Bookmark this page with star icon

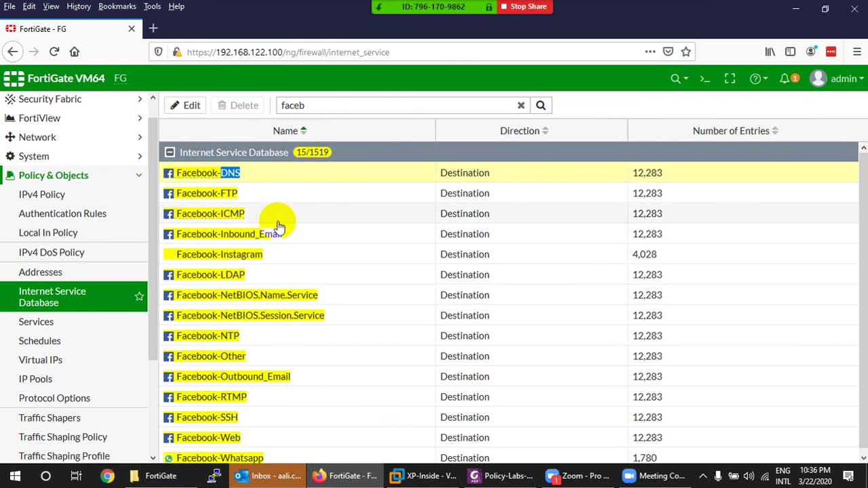pos(686,52)
